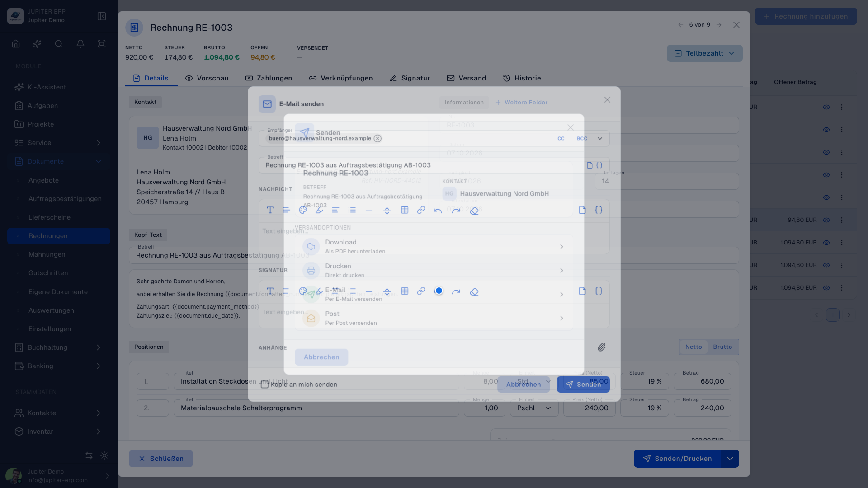Open Verknüpfungen tab

pyautogui.click(x=341, y=78)
